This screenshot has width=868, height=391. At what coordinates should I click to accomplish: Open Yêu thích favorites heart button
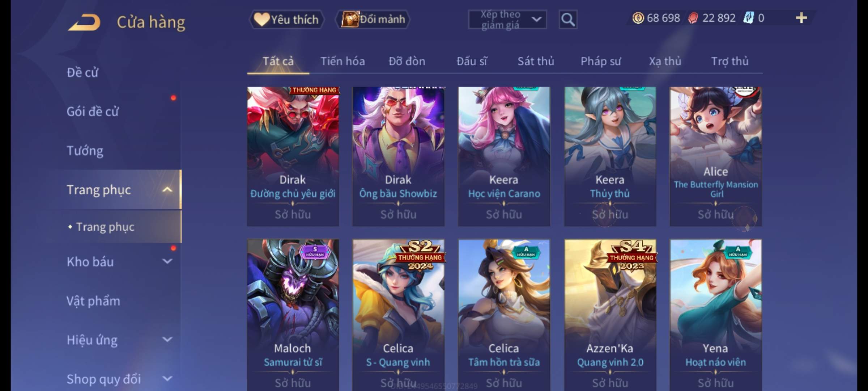pos(286,19)
